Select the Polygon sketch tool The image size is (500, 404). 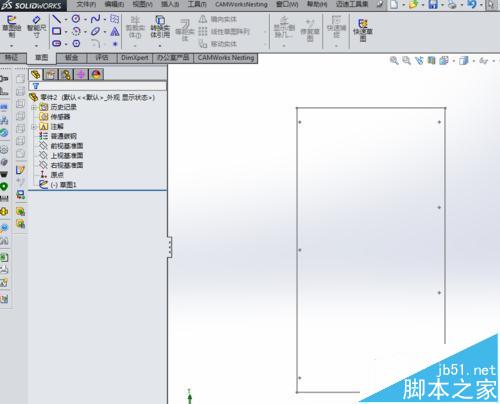coord(76,43)
